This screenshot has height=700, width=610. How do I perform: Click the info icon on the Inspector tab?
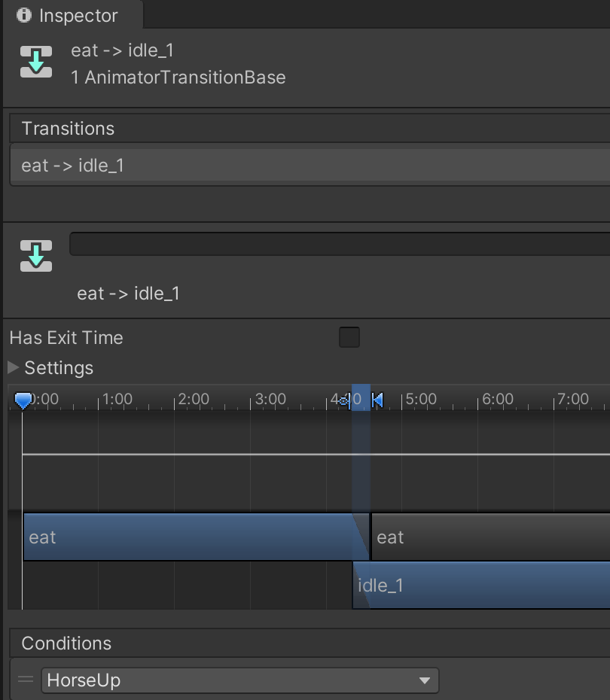(x=25, y=15)
